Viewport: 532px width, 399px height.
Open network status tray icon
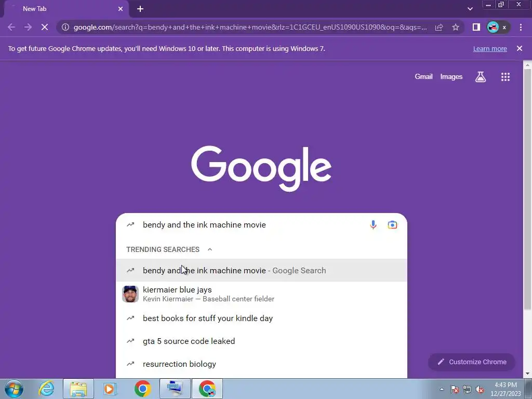[467, 390]
